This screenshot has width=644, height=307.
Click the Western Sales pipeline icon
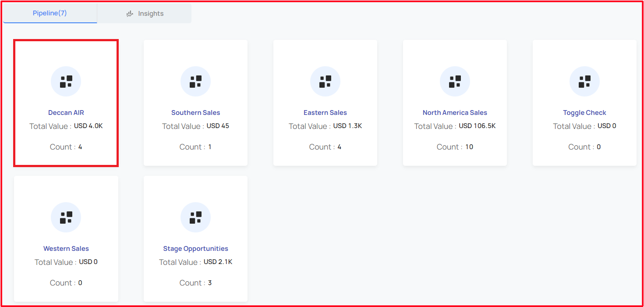click(x=66, y=218)
